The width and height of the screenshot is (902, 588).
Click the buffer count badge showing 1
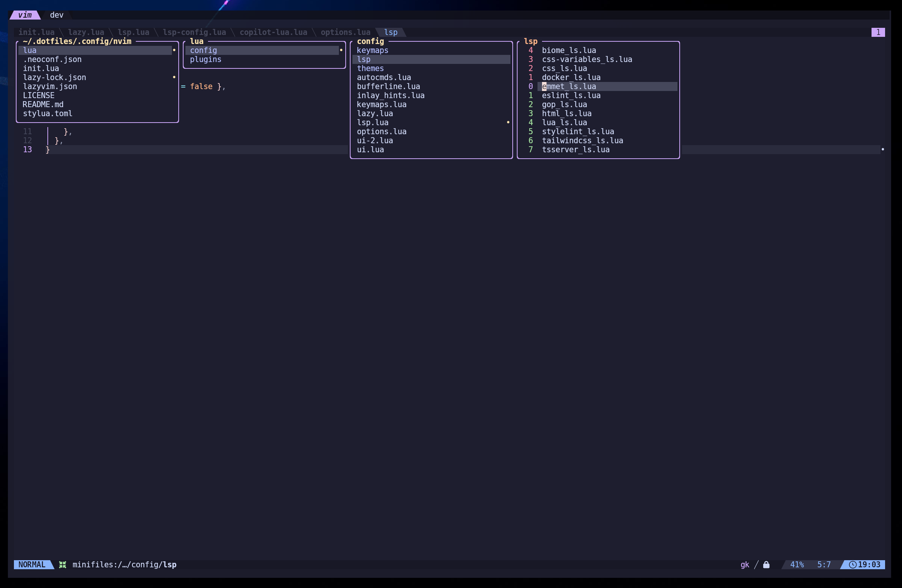(x=878, y=32)
